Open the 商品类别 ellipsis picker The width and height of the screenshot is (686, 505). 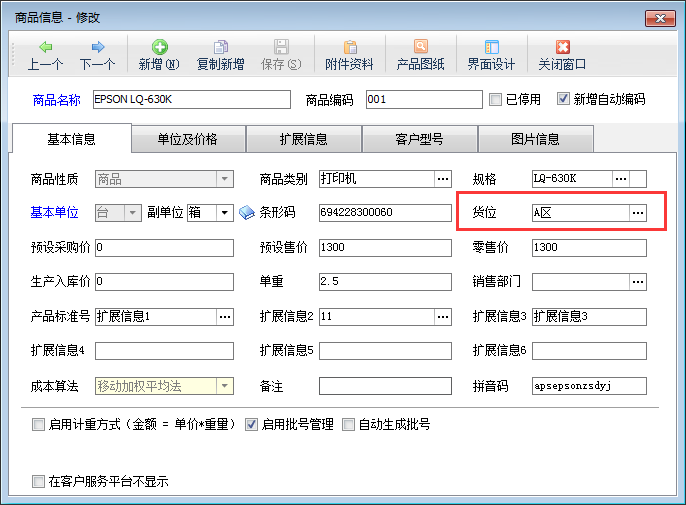pos(442,179)
